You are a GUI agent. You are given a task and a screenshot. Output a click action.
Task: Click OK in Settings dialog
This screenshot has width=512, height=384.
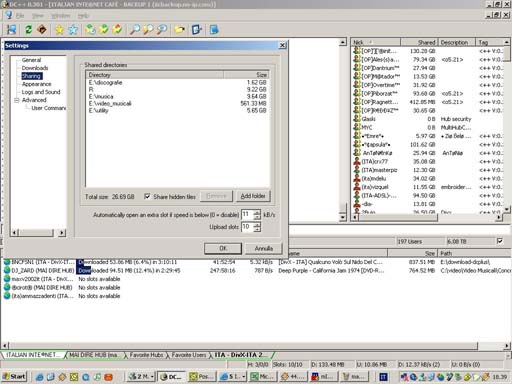click(223, 248)
